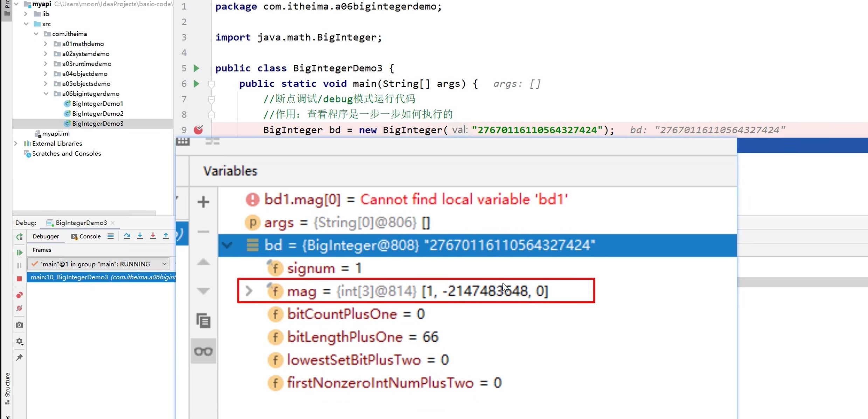This screenshot has width=868, height=419.
Task: Open View Breakpoints dialog
Action: [19, 295]
